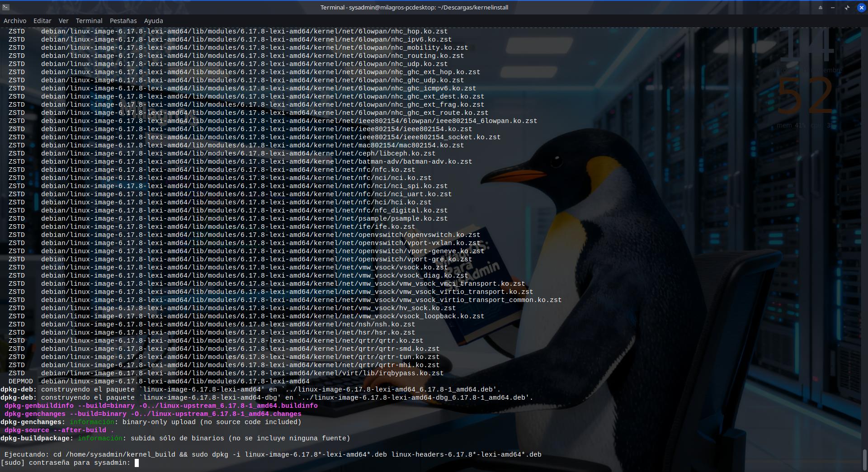
Task: Open the Ayuda menu
Action: pos(153,21)
